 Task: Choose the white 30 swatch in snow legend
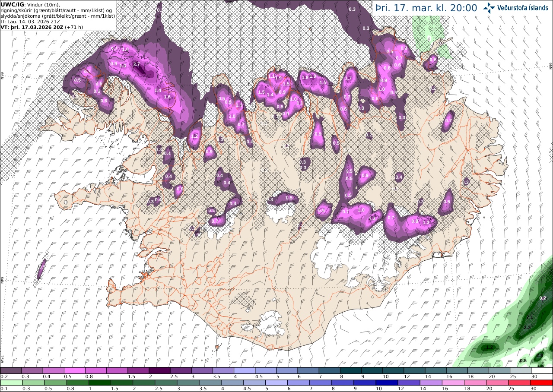tap(542, 370)
